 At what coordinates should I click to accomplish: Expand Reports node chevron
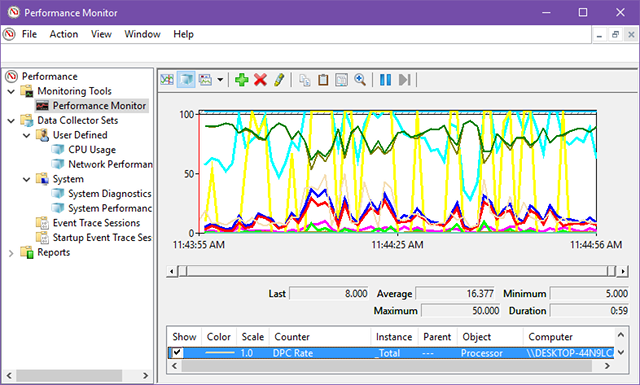click(x=11, y=253)
